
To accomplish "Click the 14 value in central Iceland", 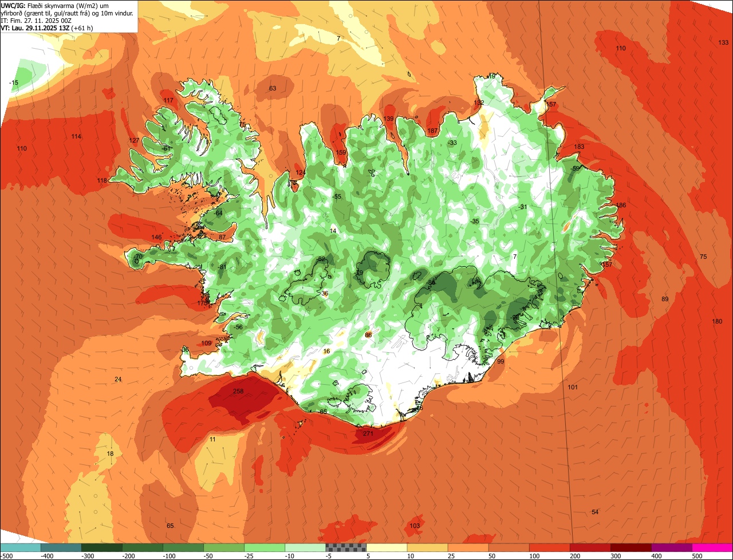I will (x=333, y=231).
